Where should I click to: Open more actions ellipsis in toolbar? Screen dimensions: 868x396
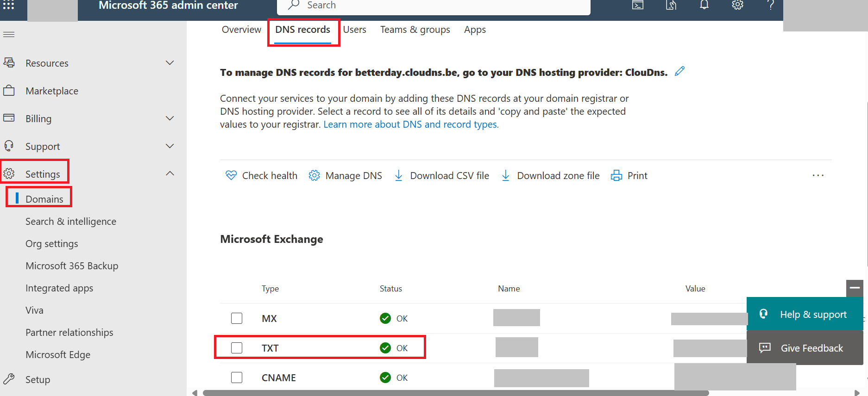click(x=818, y=175)
